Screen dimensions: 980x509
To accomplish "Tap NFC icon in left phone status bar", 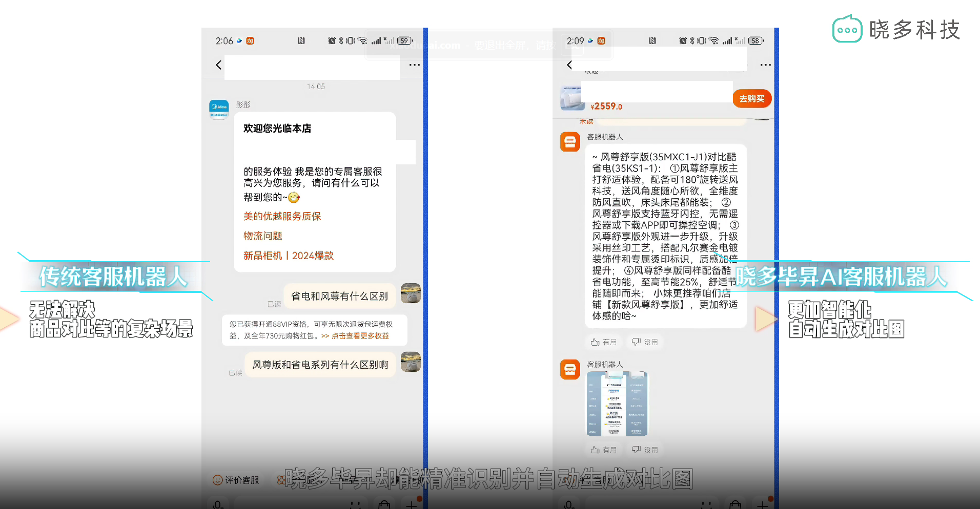I will tap(301, 41).
